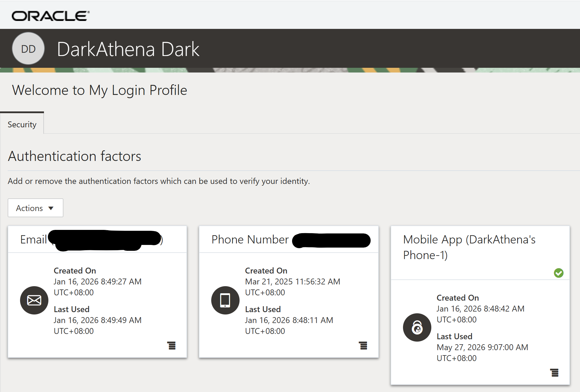Click Email created date Jan 16, 2026 8:49:27 AM
The image size is (580, 392).
point(98,287)
